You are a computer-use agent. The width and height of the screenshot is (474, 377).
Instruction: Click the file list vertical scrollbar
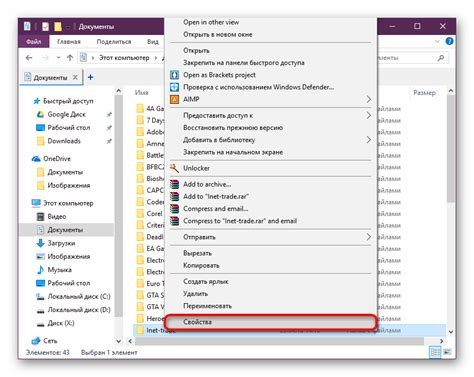pos(451,149)
